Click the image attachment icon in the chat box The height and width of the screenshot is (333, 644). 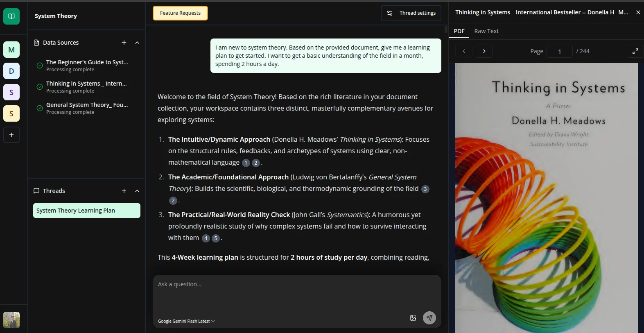pyautogui.click(x=413, y=318)
